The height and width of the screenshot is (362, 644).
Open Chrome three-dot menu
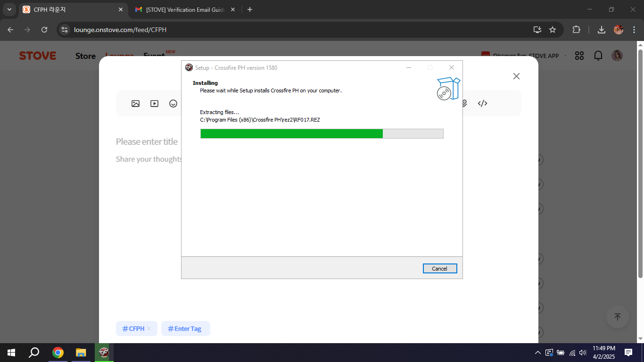634,30
